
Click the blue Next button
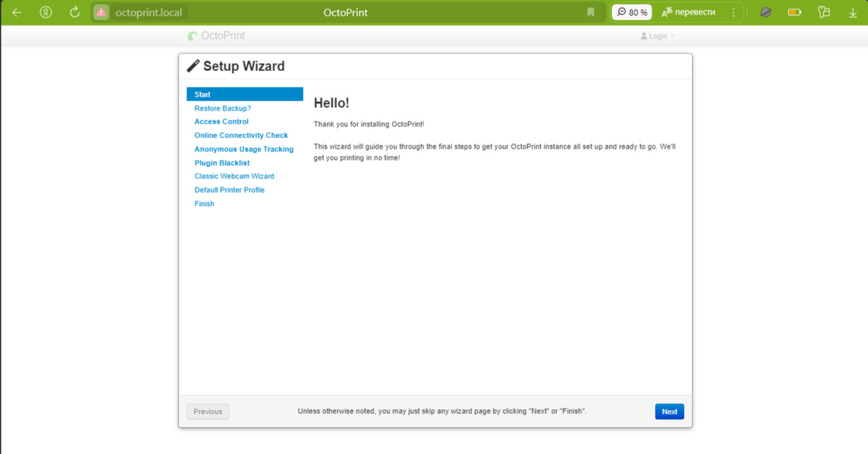click(669, 411)
